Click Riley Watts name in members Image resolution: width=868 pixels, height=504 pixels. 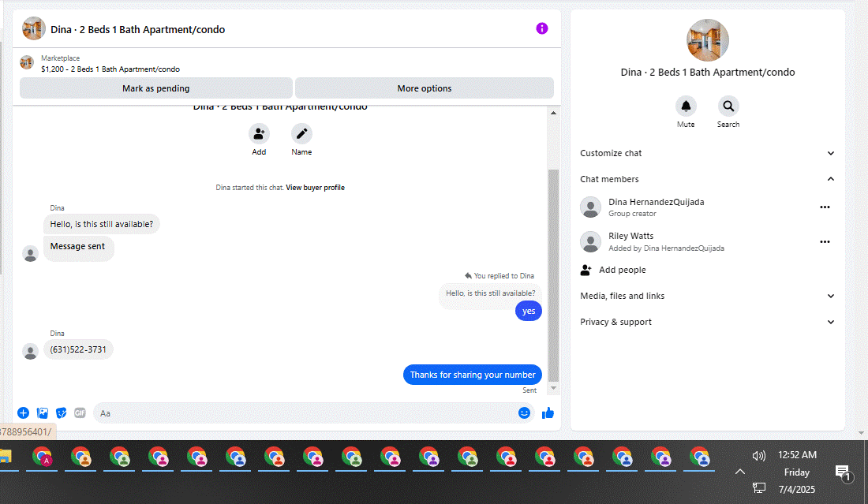(630, 236)
